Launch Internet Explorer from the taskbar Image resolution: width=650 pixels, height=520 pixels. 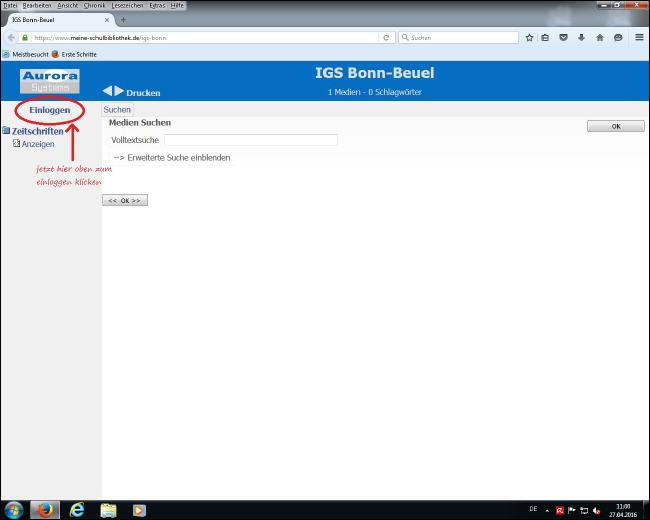pyautogui.click(x=76, y=510)
